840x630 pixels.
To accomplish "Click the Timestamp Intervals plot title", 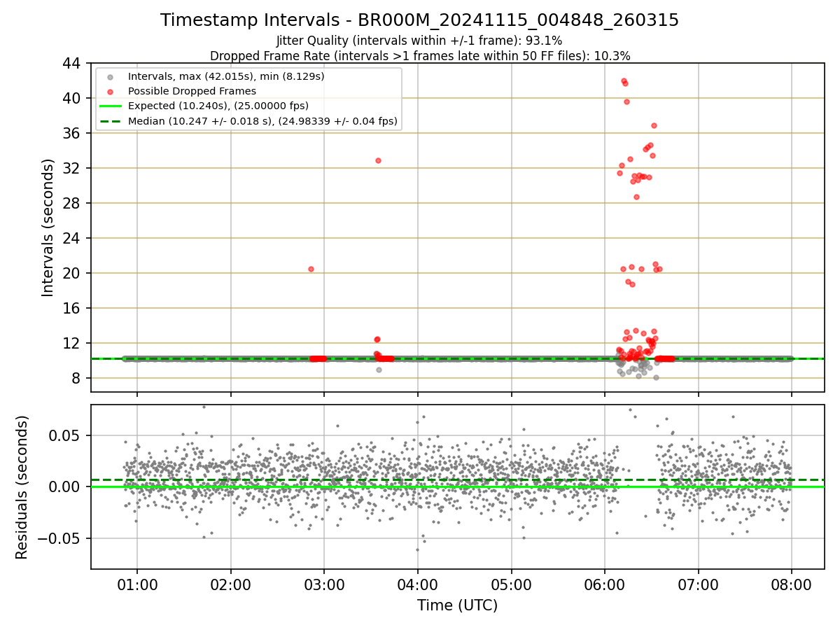I will 419,20.
